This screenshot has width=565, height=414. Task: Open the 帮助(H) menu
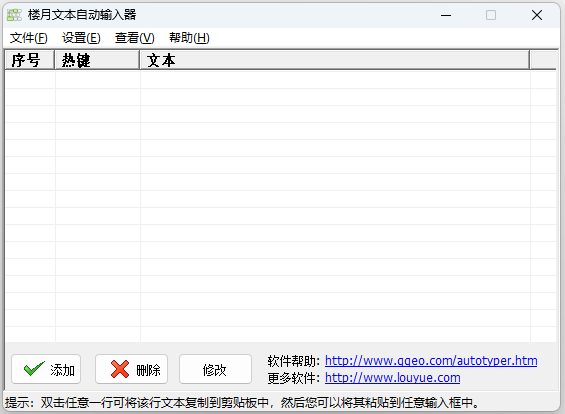189,38
